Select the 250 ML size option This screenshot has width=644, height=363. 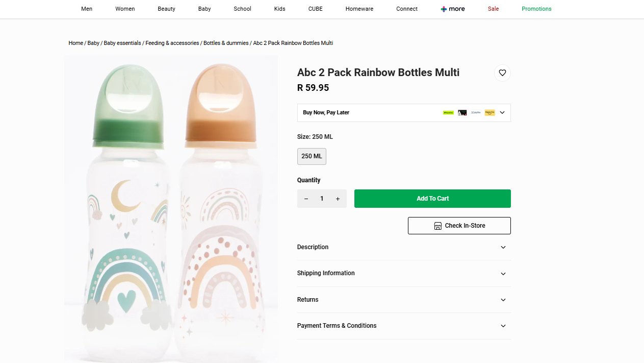point(312,156)
